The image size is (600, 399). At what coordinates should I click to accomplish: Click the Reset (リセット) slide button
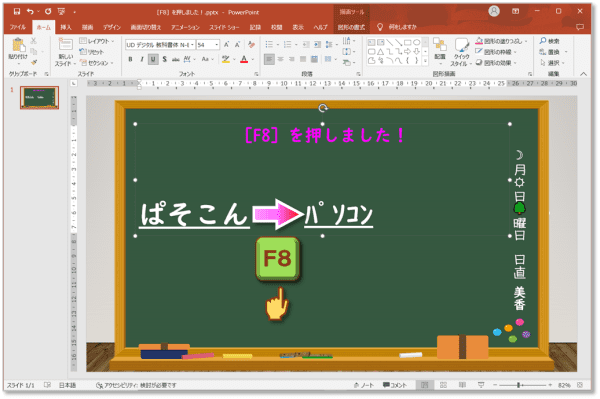(x=91, y=52)
